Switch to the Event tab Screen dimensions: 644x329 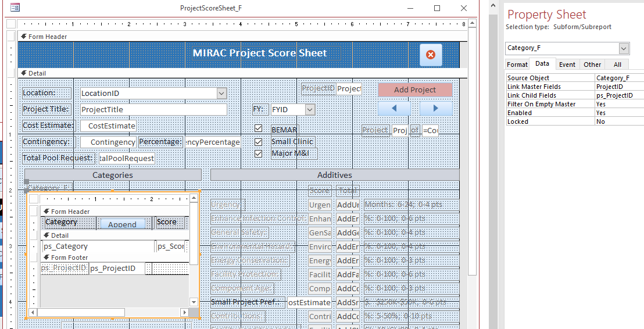(x=567, y=65)
